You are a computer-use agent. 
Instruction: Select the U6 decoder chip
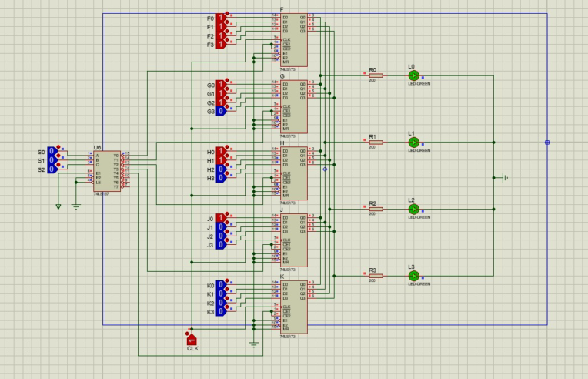(107, 171)
